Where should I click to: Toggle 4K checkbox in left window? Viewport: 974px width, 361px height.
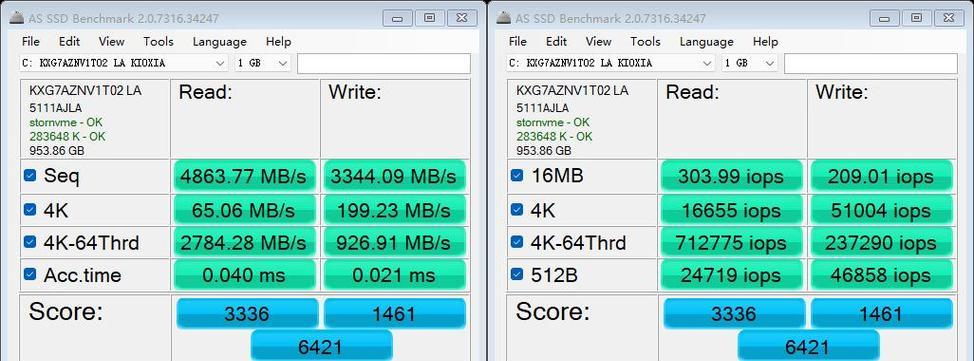point(30,209)
